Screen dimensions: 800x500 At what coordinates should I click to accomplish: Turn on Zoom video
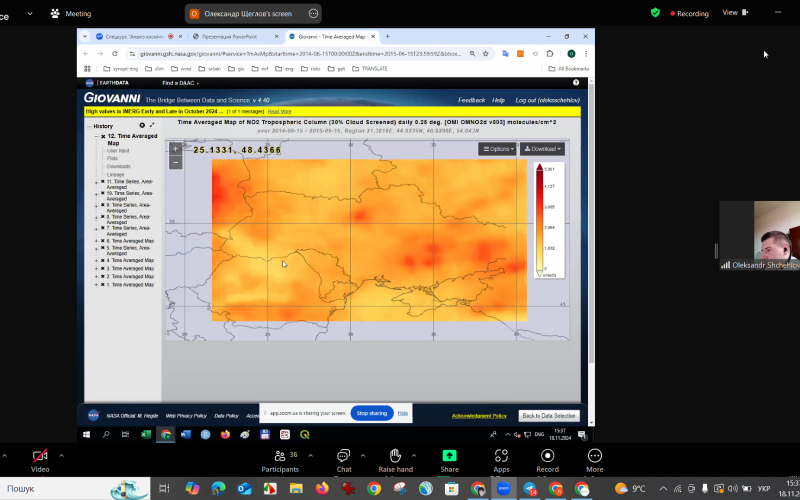click(40, 461)
